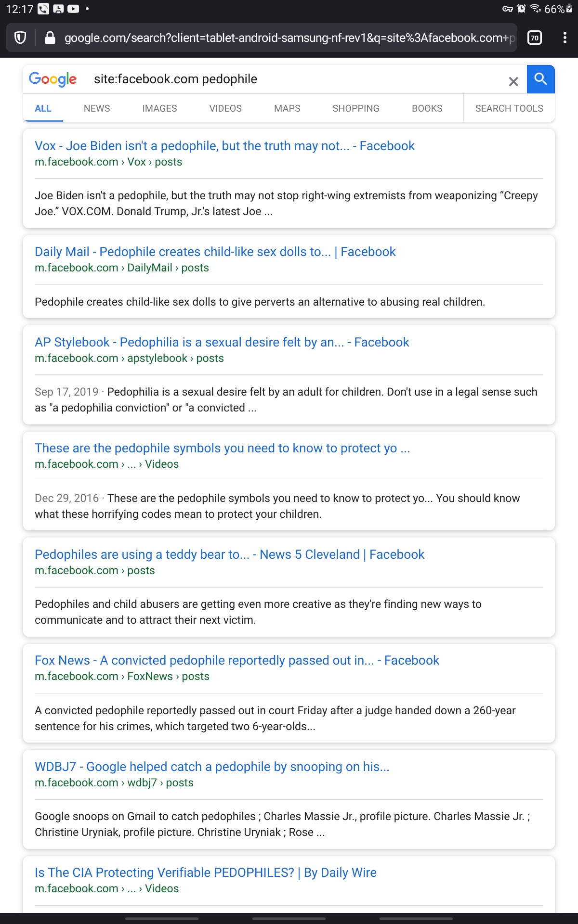Open the Fox News convicted result link
The width and height of the screenshot is (578, 924).
pos(237,660)
